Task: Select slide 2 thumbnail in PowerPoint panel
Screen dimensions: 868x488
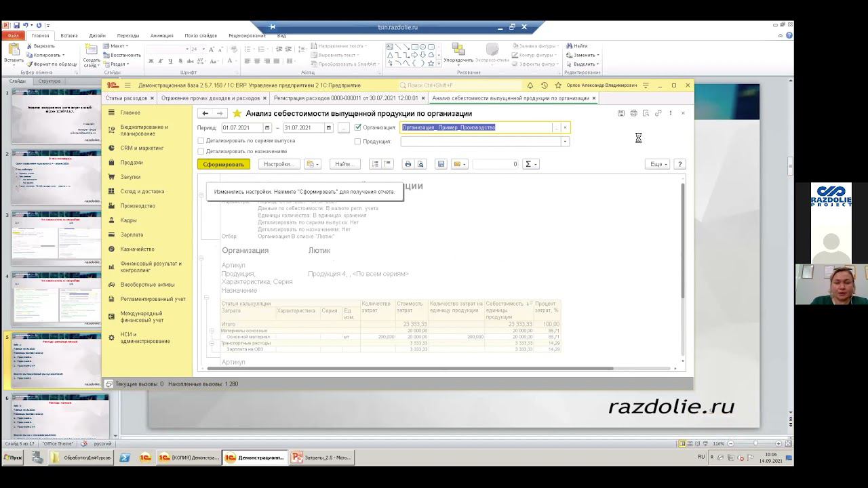Action: coord(56,177)
